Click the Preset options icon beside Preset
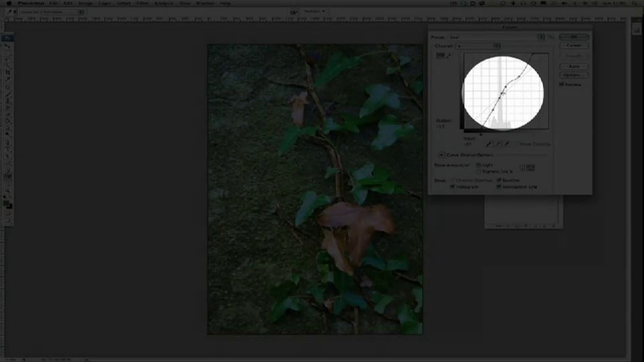The image size is (644, 362). pyautogui.click(x=551, y=37)
